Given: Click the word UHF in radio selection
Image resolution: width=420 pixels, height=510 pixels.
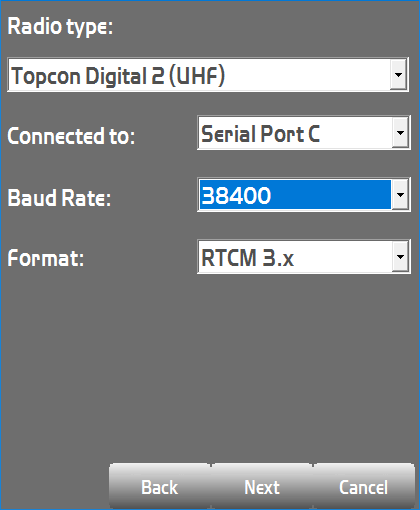Looking at the screenshot, I should (x=197, y=76).
